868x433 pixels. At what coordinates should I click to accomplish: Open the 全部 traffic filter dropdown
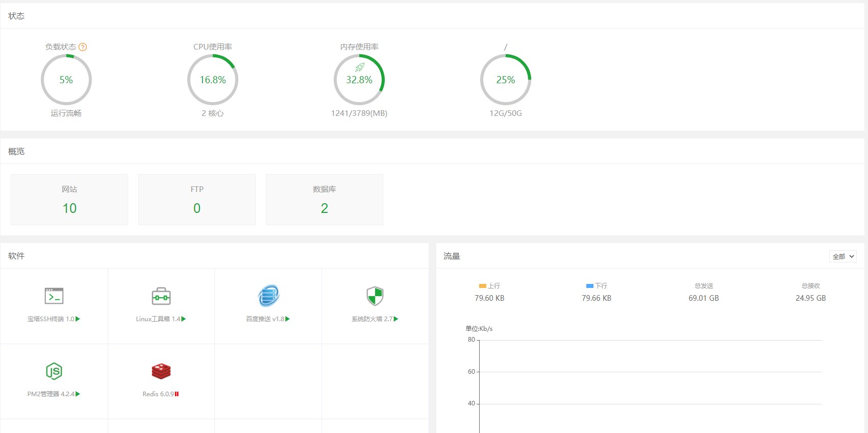click(x=843, y=256)
